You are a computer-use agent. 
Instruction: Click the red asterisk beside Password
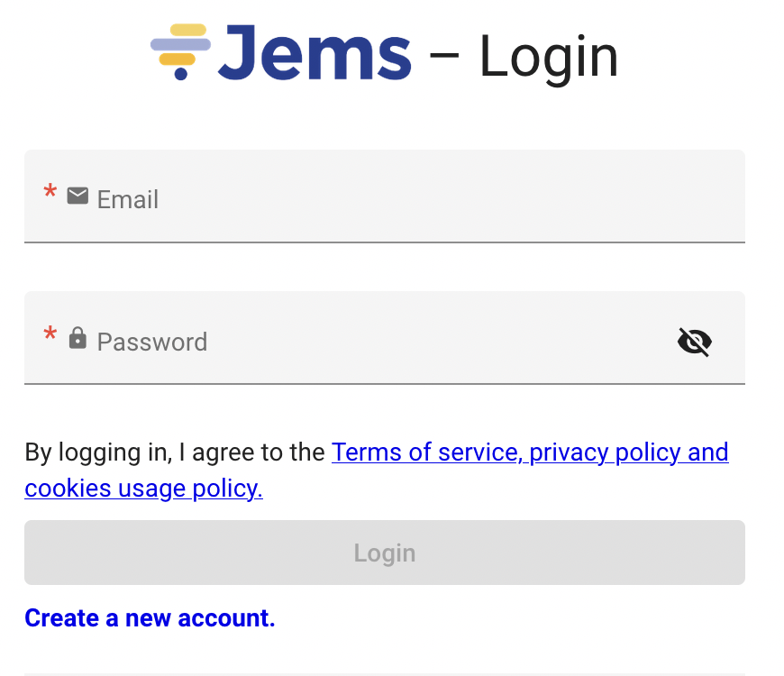[x=50, y=336]
